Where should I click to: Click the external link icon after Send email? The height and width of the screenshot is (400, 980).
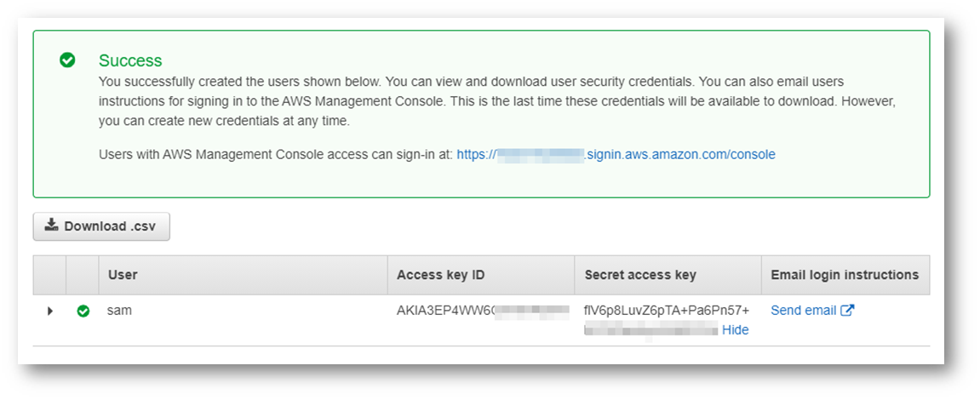847,311
